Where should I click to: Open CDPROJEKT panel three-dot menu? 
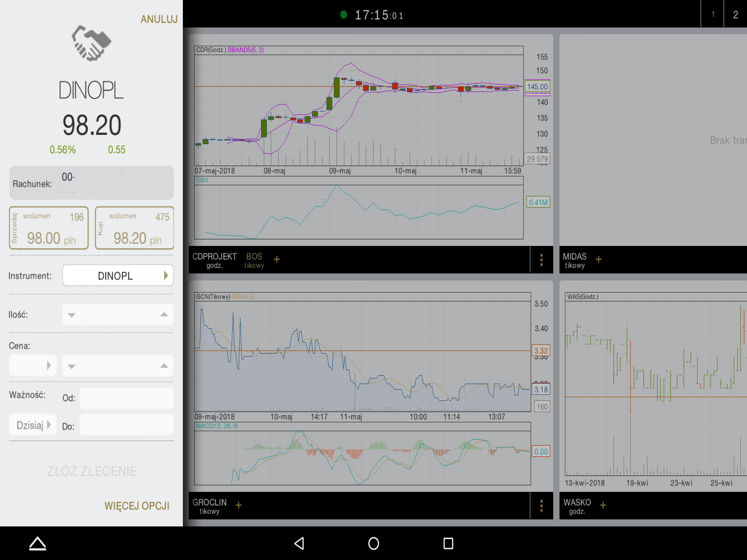tap(541, 260)
